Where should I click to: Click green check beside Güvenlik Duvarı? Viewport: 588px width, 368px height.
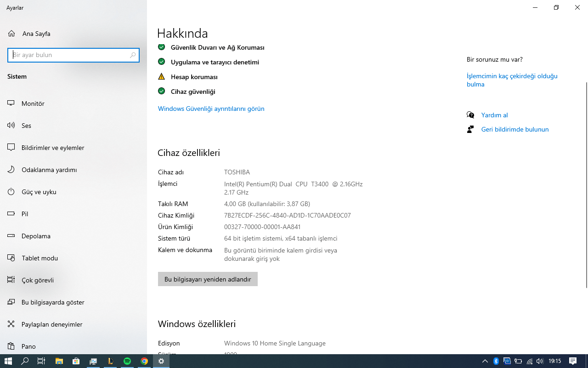click(161, 47)
